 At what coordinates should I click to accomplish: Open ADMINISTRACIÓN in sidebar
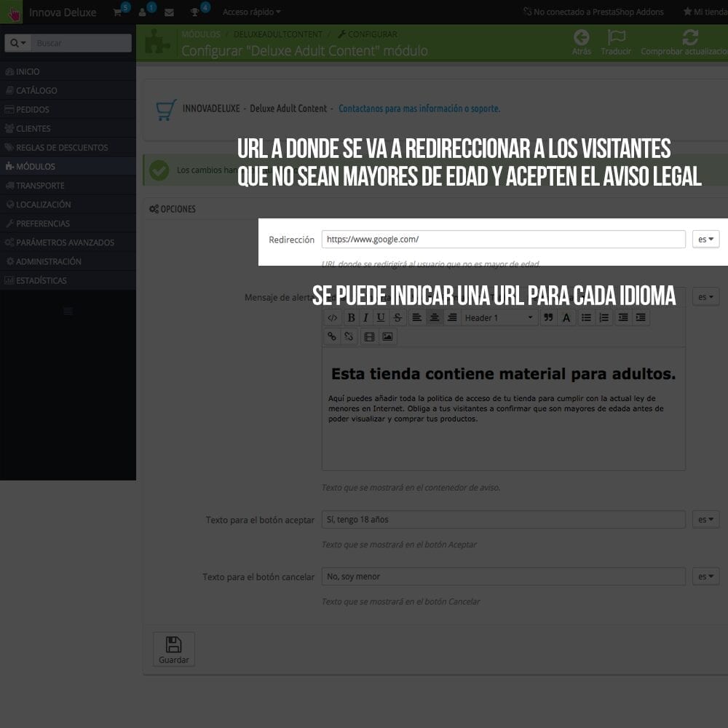(x=68, y=261)
